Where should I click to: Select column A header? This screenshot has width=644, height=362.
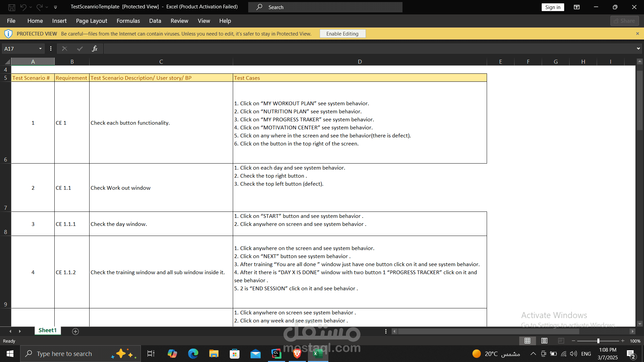pyautogui.click(x=33, y=62)
